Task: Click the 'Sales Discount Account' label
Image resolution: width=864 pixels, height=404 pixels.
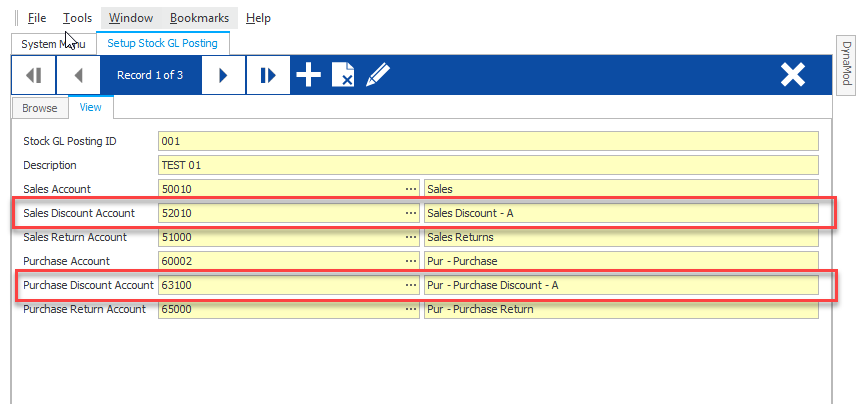Action: click(x=79, y=213)
